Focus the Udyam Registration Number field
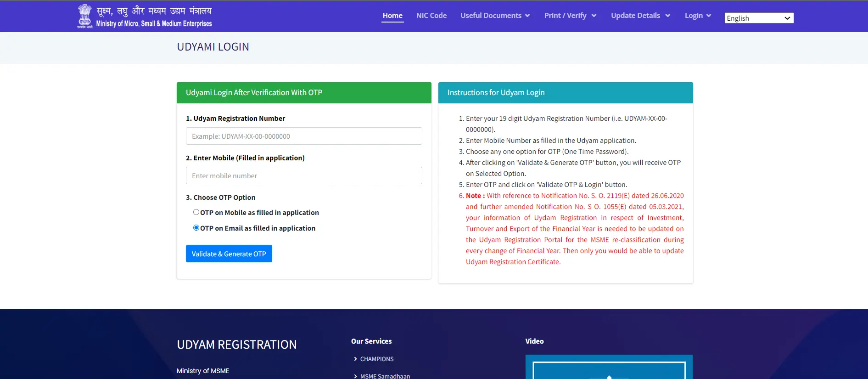868x379 pixels. tap(304, 136)
